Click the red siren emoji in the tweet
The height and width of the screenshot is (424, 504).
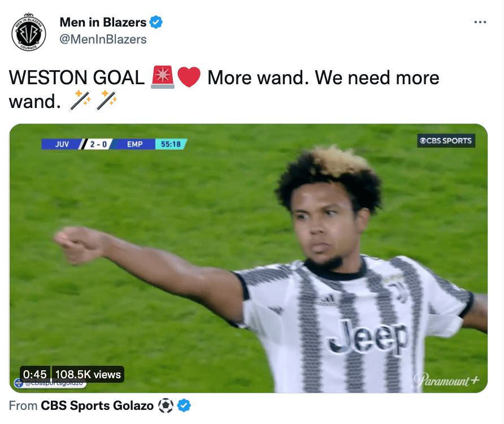pos(163,77)
